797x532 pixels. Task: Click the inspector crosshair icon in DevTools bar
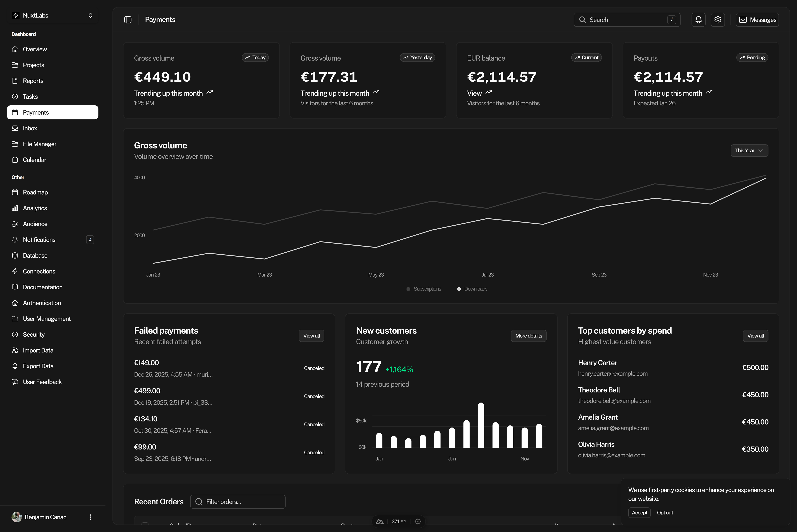[418, 521]
